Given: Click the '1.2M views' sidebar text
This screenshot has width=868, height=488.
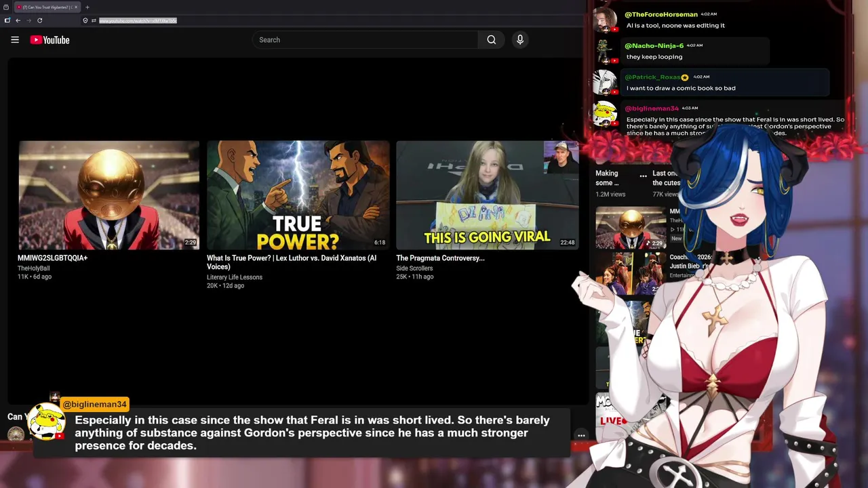Looking at the screenshot, I should (610, 195).
